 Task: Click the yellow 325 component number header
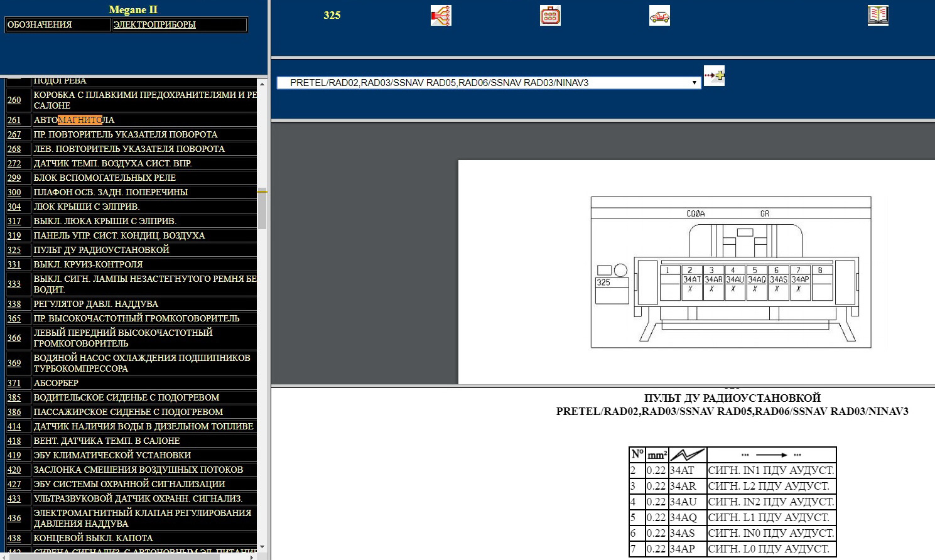pyautogui.click(x=332, y=15)
